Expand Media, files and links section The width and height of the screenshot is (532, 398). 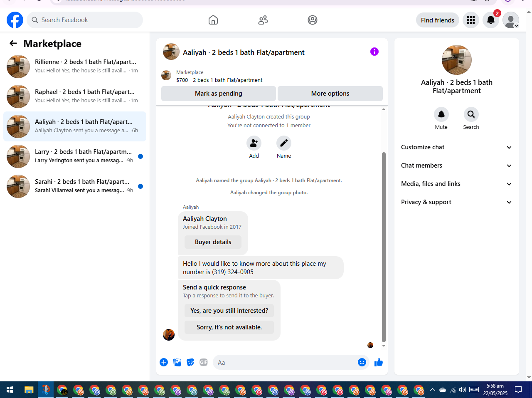click(x=457, y=184)
